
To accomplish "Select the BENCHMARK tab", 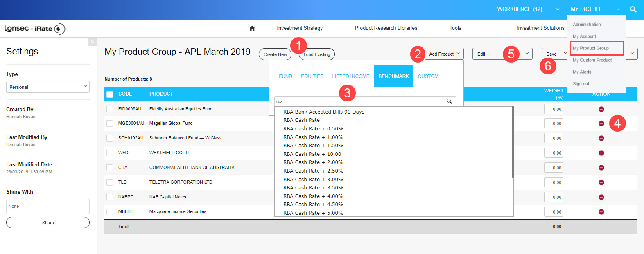I will click(x=393, y=76).
